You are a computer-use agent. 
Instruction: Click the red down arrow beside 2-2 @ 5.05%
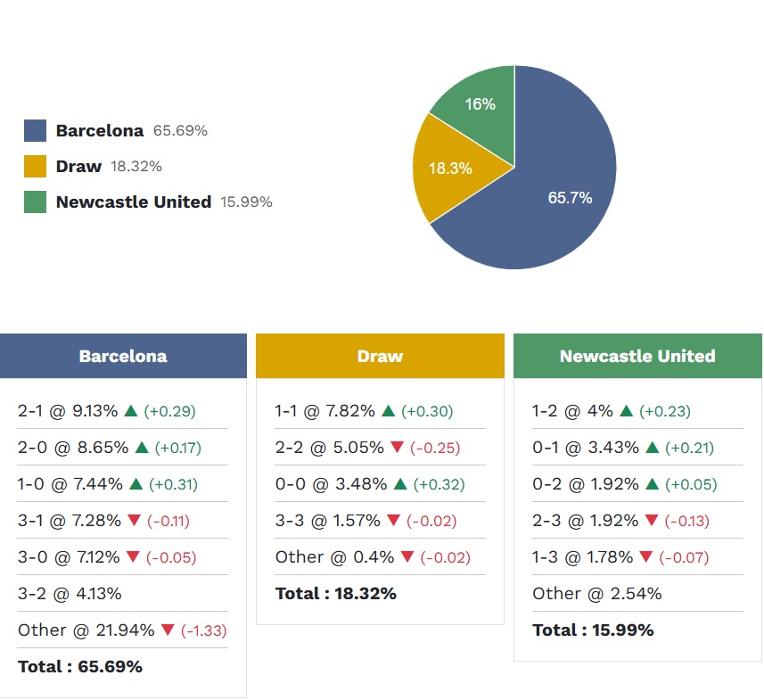pyautogui.click(x=396, y=448)
